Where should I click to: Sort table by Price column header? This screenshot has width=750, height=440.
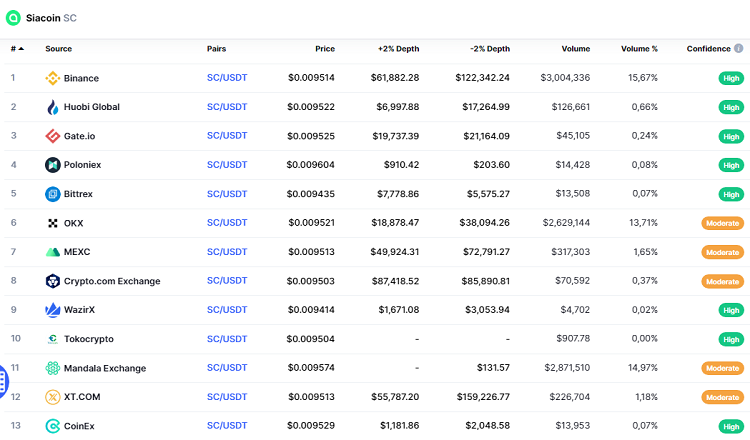click(x=325, y=48)
